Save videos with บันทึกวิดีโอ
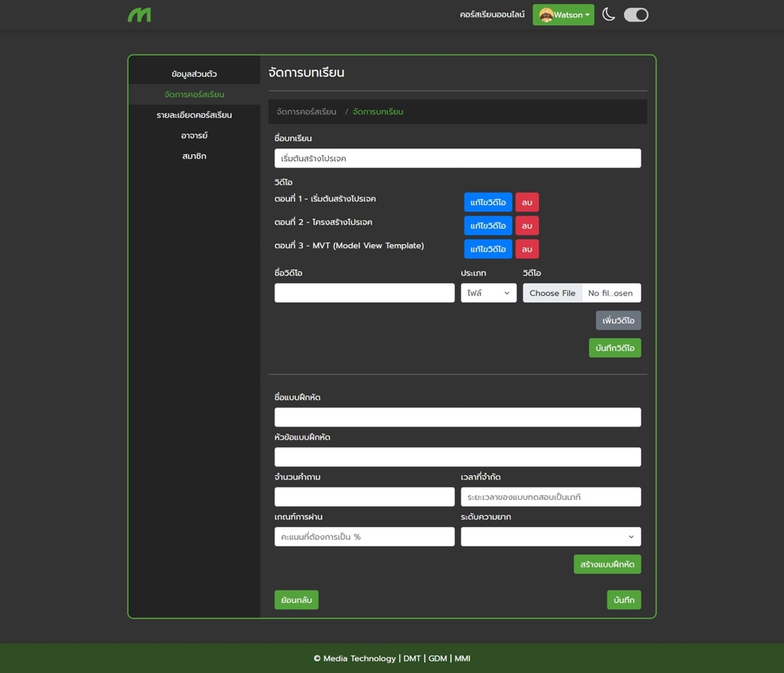The height and width of the screenshot is (673, 784). 614,347
